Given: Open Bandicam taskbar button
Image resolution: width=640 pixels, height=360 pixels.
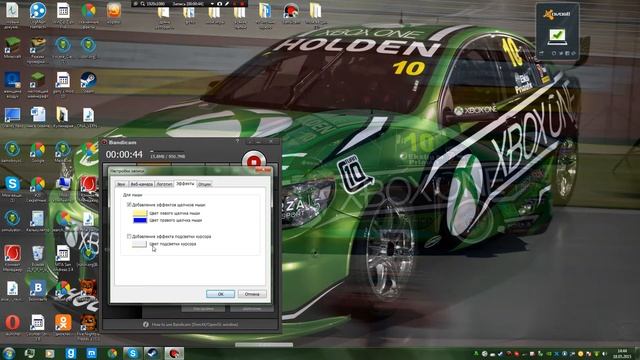Looking at the screenshot, I should [x=174, y=353].
